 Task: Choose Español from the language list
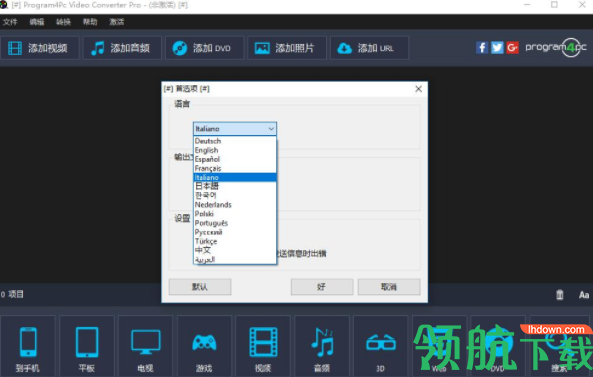tap(235, 159)
